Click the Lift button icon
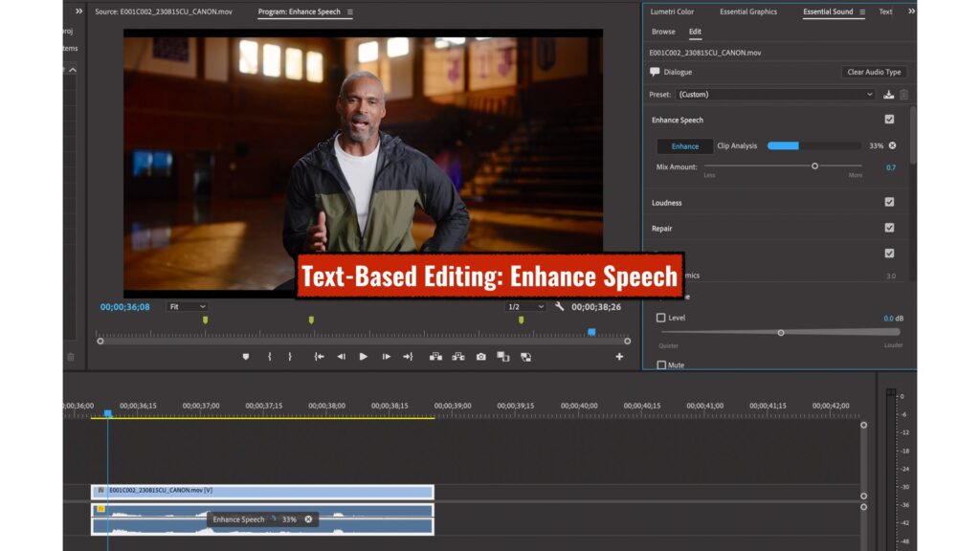 (435, 357)
